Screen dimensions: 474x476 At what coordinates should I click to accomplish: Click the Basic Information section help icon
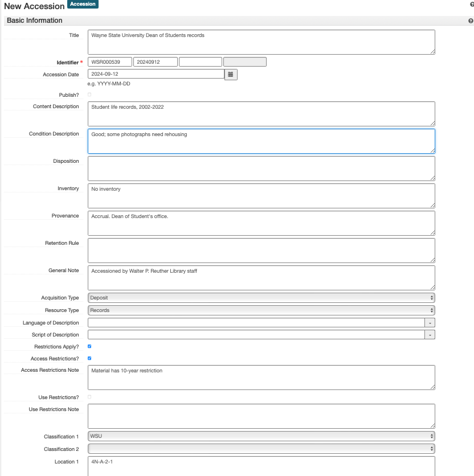tap(471, 21)
